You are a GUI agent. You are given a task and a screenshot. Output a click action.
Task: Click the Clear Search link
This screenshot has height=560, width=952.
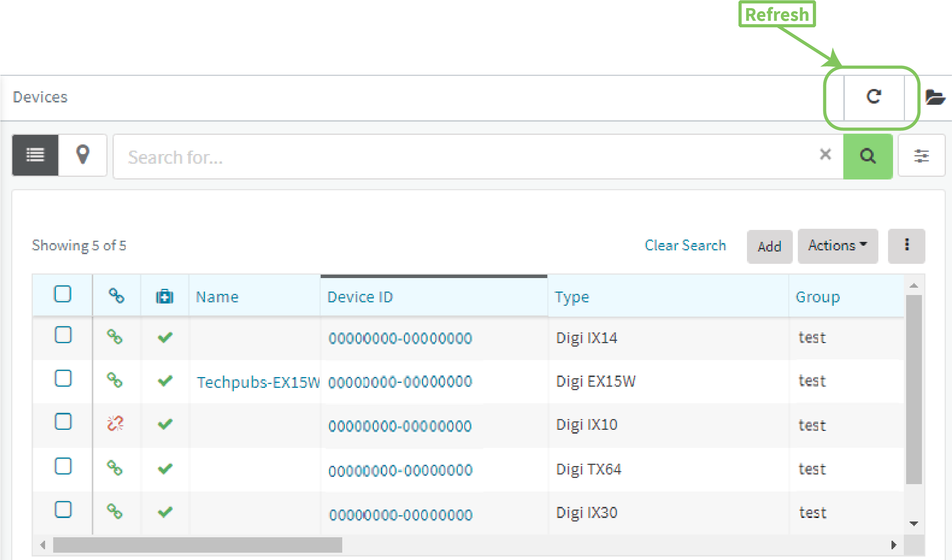[x=685, y=245]
